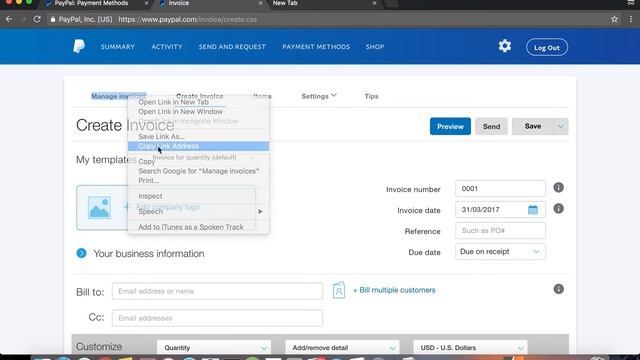The image size is (640, 360).
Task: Select Save Link As from context menu
Action: (x=198, y=136)
